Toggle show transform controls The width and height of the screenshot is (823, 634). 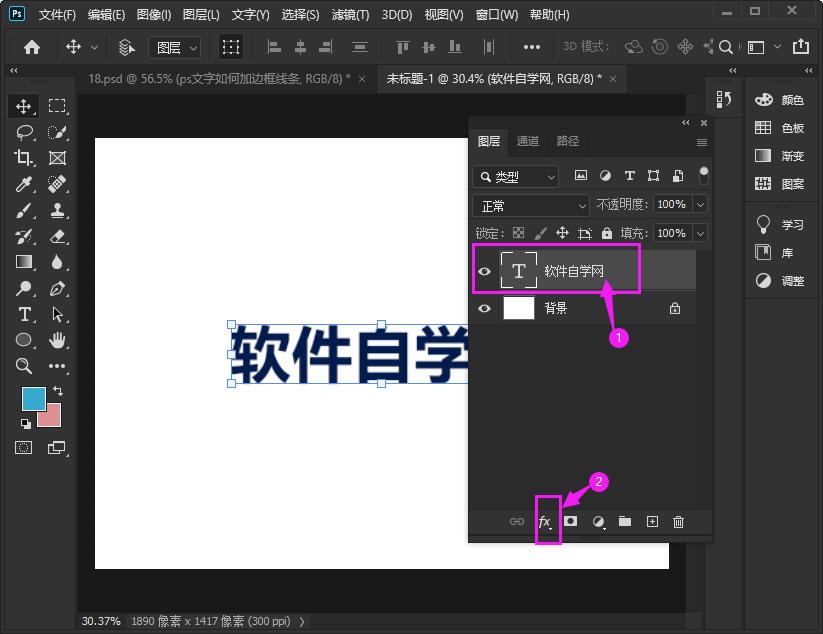231,47
